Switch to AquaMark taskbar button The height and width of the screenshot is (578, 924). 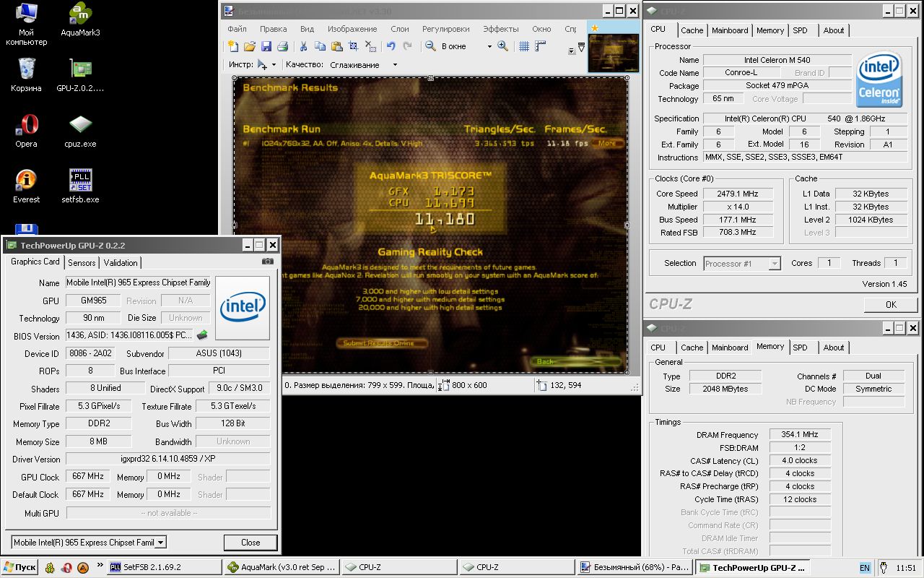(282, 567)
